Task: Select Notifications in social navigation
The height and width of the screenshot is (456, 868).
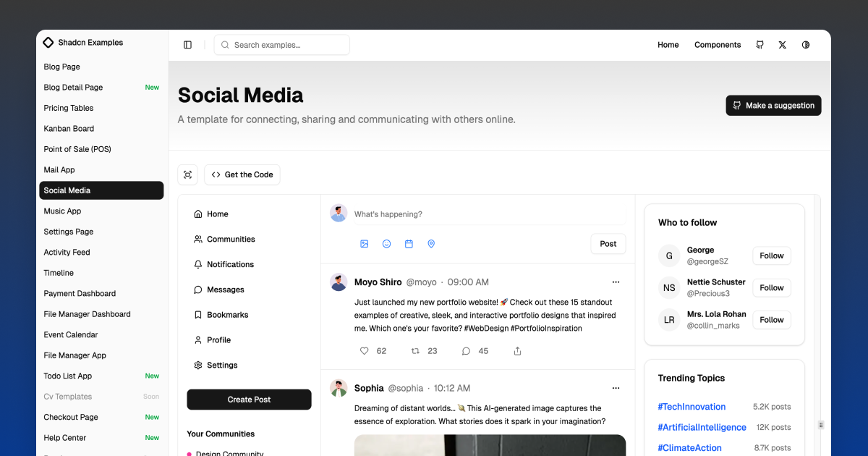Action: [230, 264]
